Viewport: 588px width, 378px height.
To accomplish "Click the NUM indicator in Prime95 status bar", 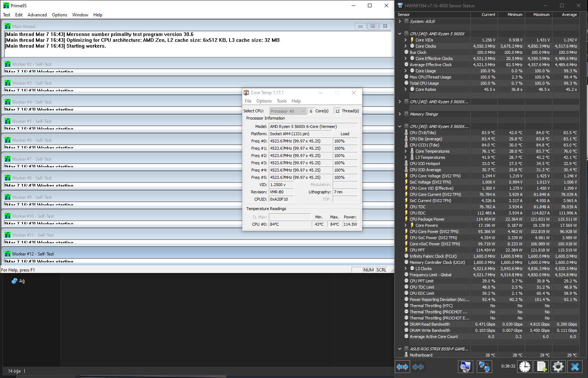I will 369,270.
